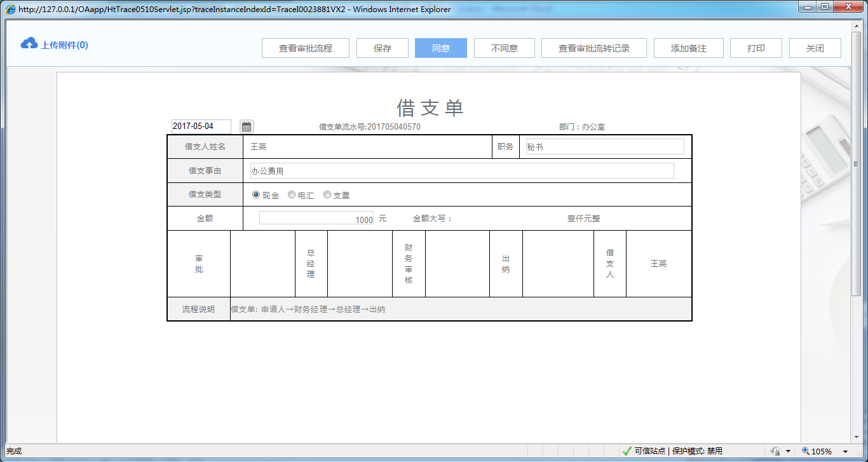Open the zoom level dropdown showing 105%
868x462 pixels.
click(x=825, y=451)
